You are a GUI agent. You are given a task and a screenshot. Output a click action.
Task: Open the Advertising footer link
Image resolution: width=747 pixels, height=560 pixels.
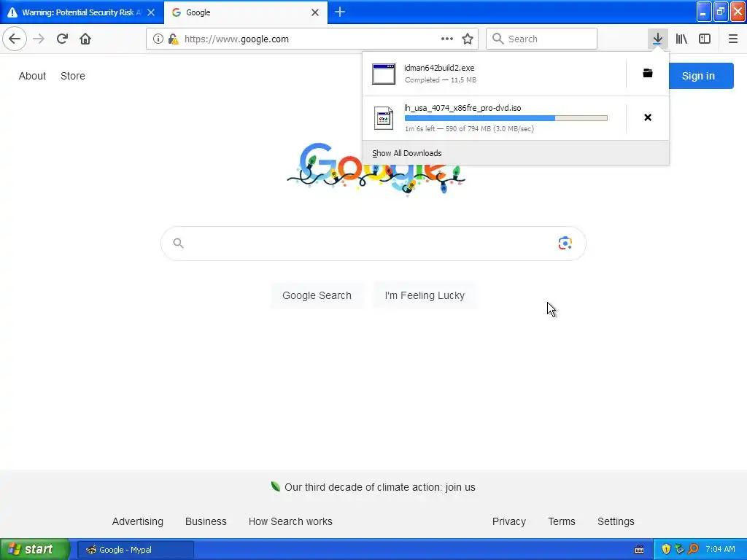point(138,521)
